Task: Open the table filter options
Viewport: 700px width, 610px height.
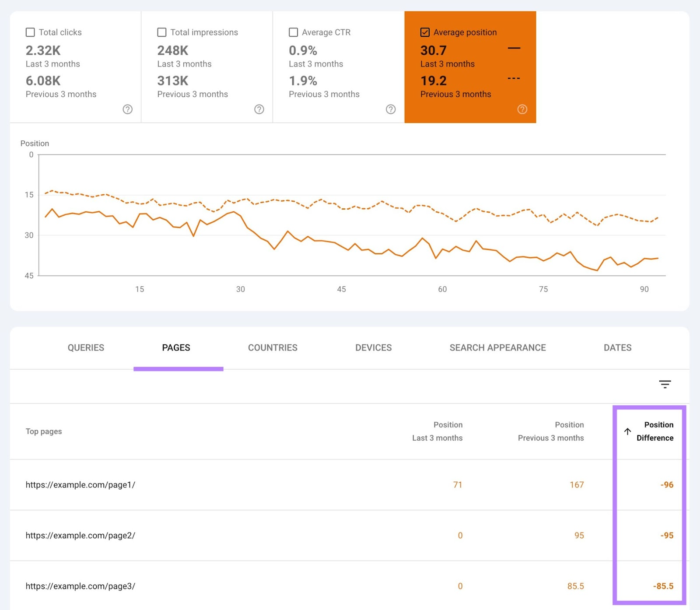Action: click(x=665, y=384)
